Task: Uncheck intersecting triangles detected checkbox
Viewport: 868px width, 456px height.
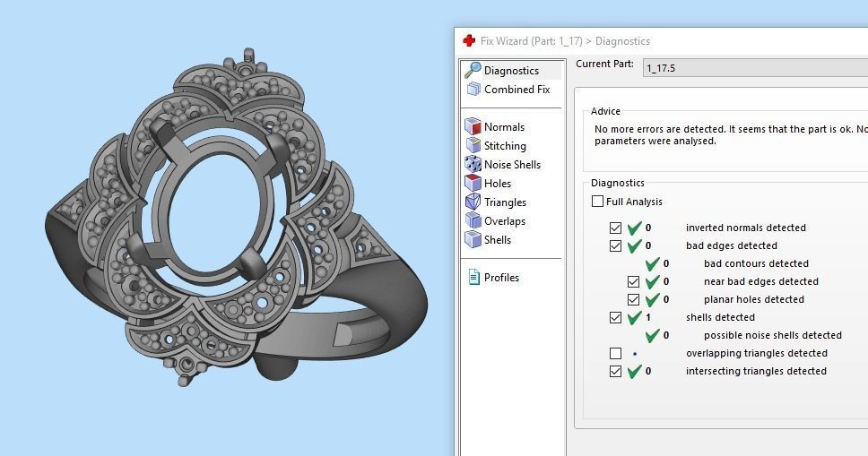Action: coord(615,371)
